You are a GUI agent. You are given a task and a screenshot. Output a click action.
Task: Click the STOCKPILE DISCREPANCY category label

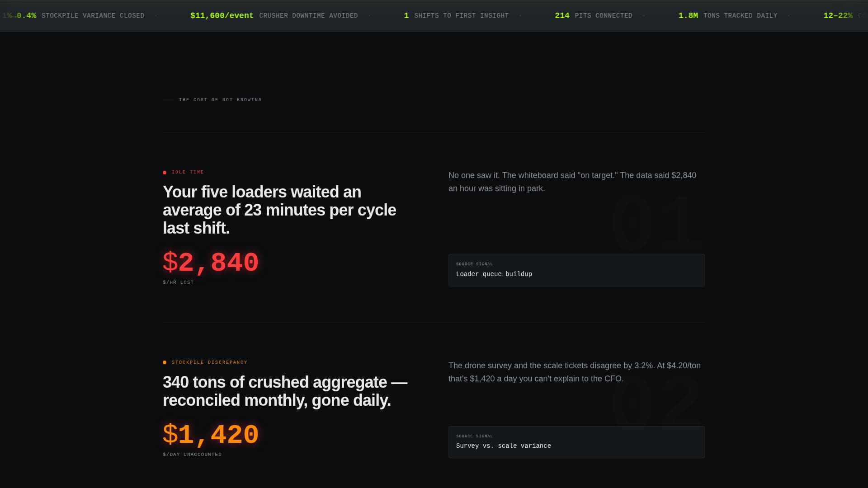209,362
